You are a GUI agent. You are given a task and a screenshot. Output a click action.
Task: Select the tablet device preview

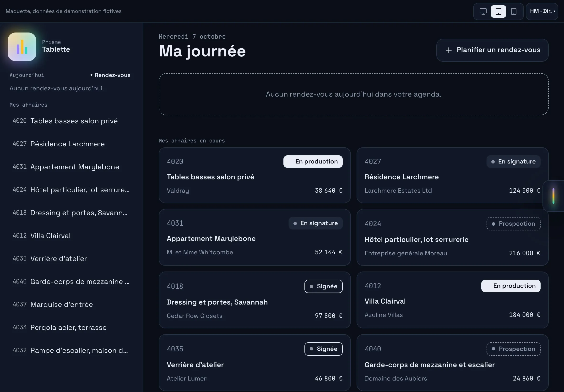click(498, 11)
